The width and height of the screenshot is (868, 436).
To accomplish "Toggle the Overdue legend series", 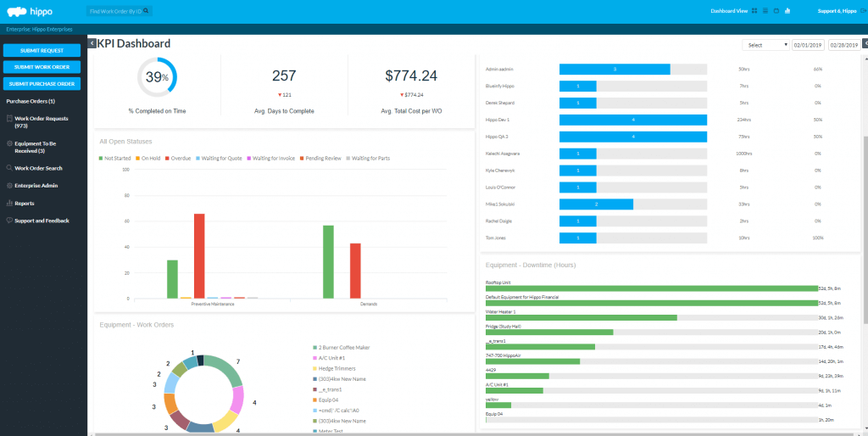I will [x=179, y=158].
